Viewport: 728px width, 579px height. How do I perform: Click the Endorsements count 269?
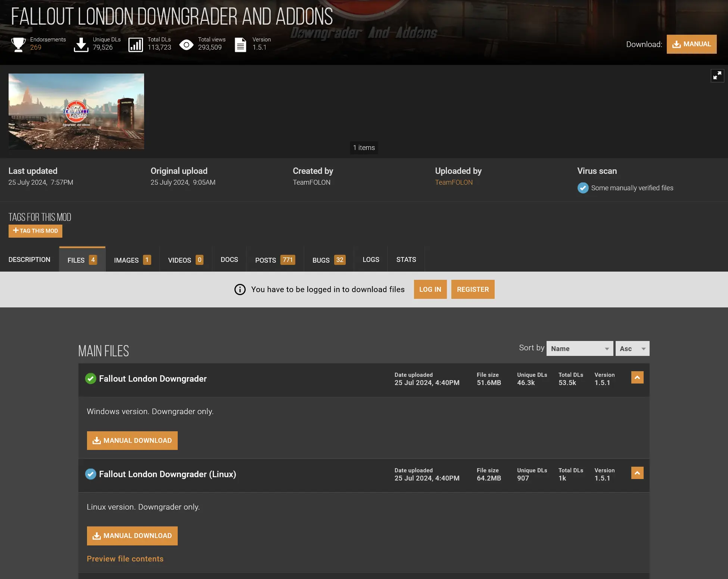pos(36,47)
